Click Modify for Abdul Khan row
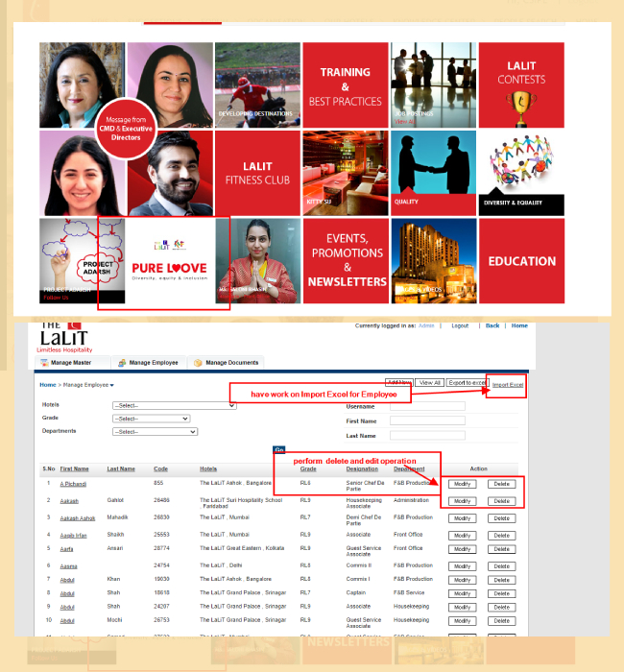The height and width of the screenshot is (672, 624). point(462,580)
